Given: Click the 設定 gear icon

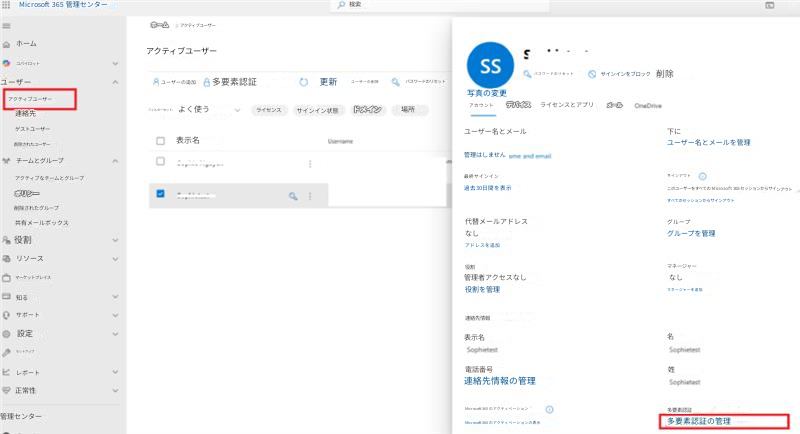Looking at the screenshot, I should (x=6, y=334).
